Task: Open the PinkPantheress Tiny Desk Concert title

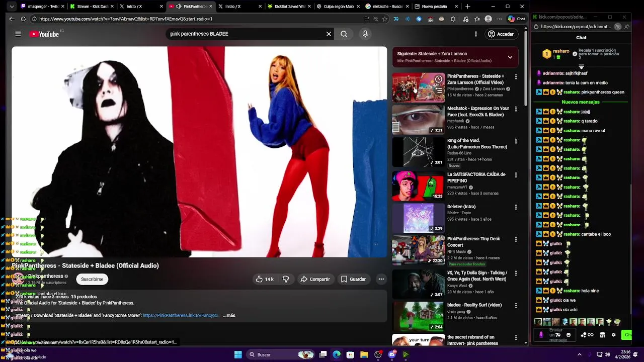Action: tap(473, 242)
